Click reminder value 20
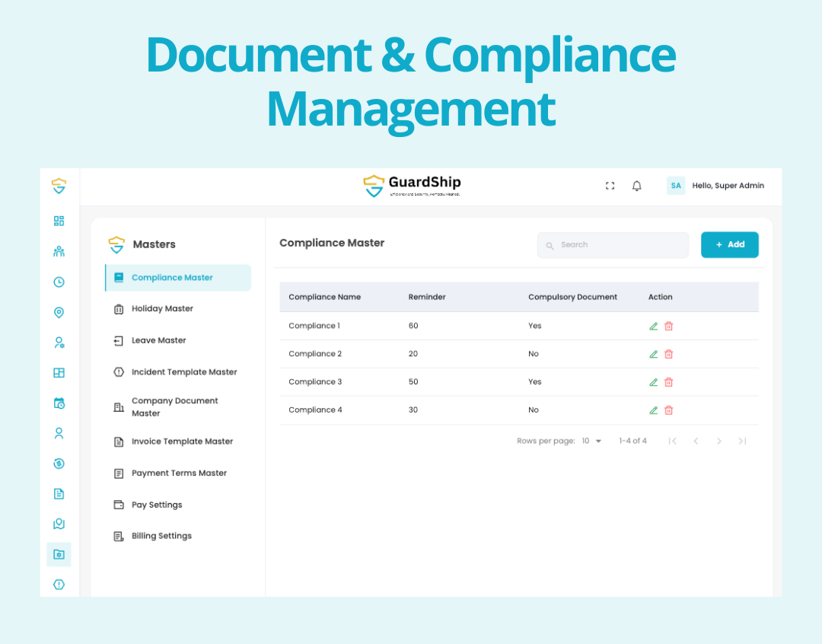 (413, 354)
